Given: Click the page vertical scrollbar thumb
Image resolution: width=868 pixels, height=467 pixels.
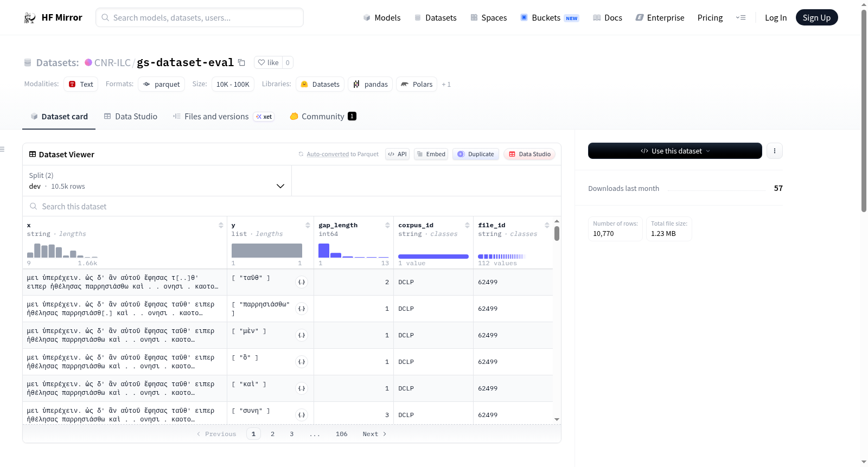Looking at the screenshot, I should tap(864, 111).
